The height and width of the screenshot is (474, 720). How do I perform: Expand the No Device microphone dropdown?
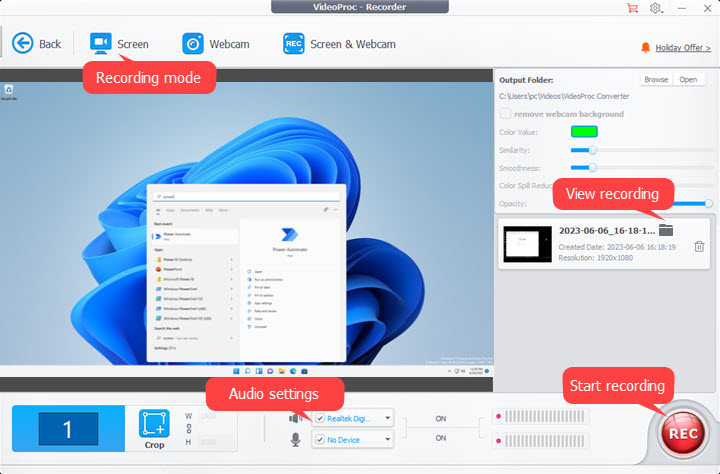(388, 440)
